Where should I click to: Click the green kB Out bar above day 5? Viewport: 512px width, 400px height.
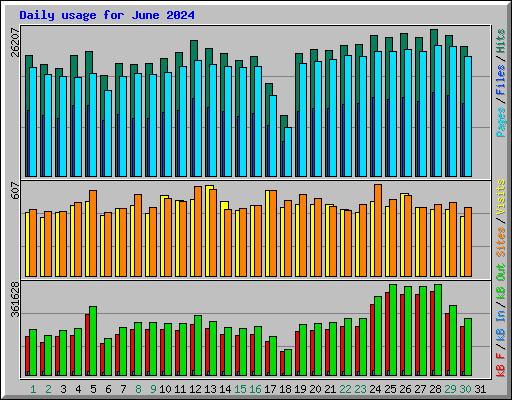[93, 341]
